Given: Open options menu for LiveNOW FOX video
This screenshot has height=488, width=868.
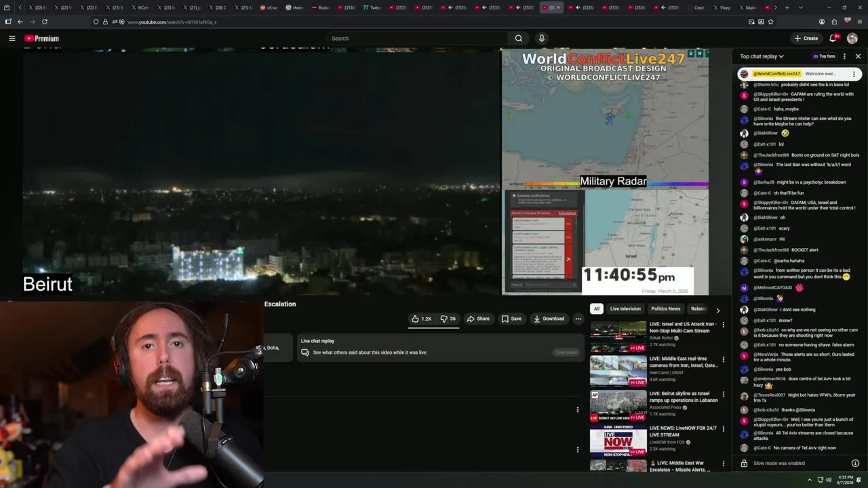Looking at the screenshot, I should click(x=723, y=428).
